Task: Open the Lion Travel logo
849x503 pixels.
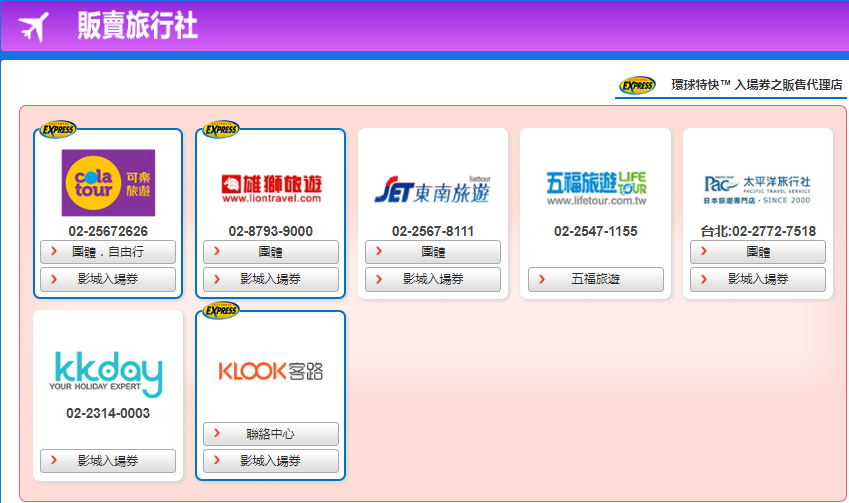Action: click(x=271, y=189)
